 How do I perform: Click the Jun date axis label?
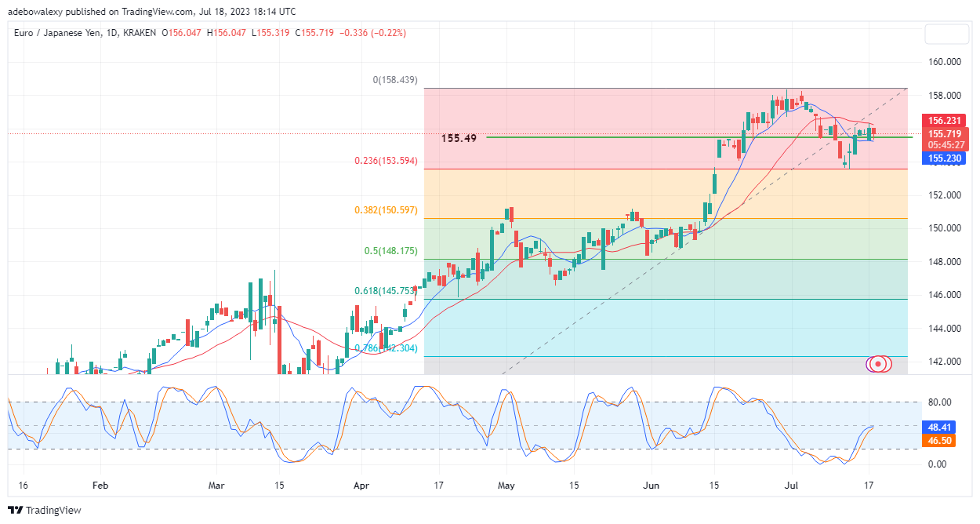(652, 486)
